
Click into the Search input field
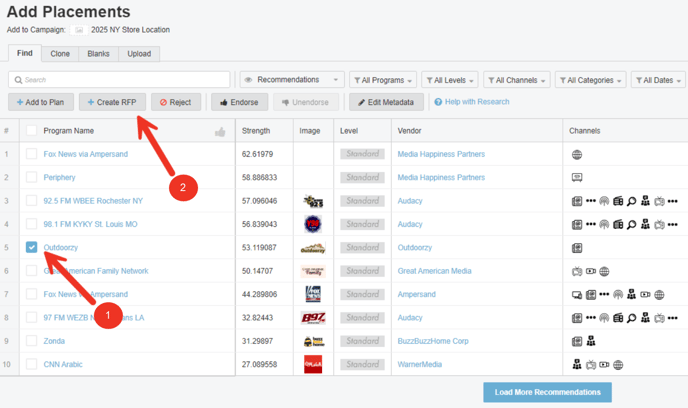(x=119, y=80)
